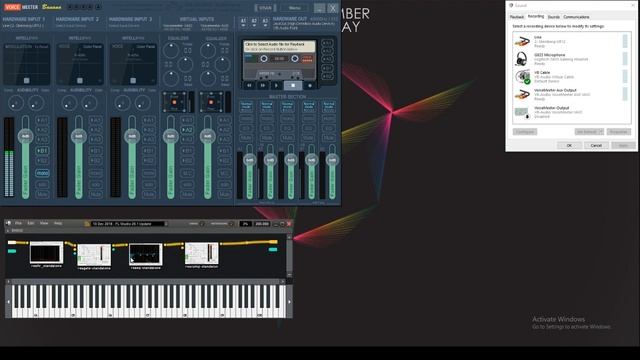Click the cassette tape to select audio file

click(279, 60)
